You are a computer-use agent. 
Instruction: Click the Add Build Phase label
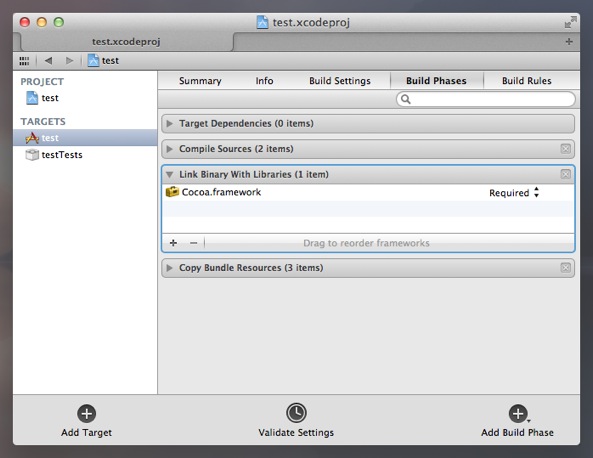pyautogui.click(x=517, y=433)
